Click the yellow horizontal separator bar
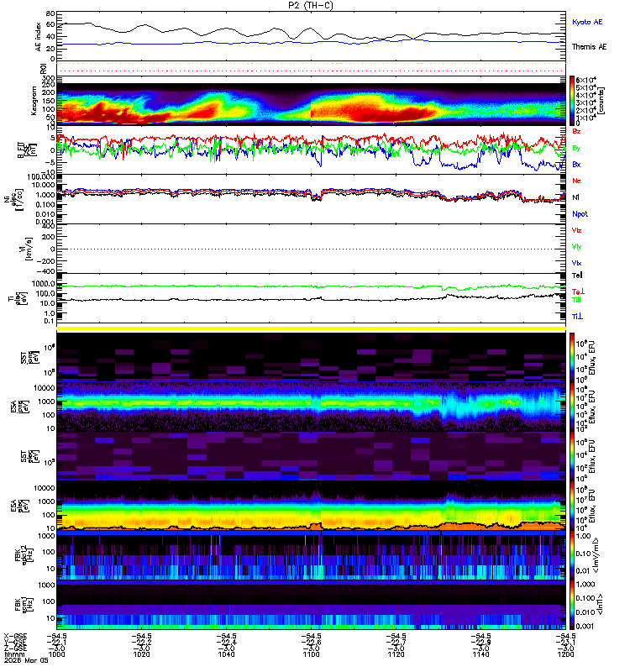Viewport: 630px width, 672px height. click(x=311, y=328)
